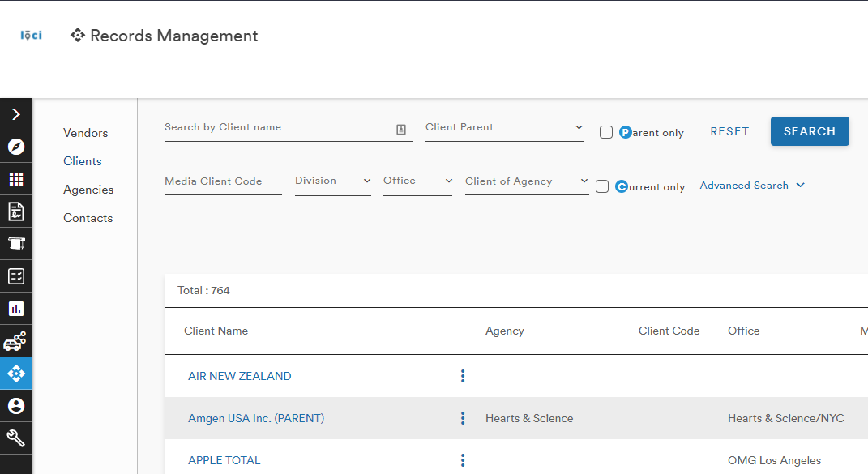Go to the Vendors section
This screenshot has width=868, height=474.
(x=85, y=133)
